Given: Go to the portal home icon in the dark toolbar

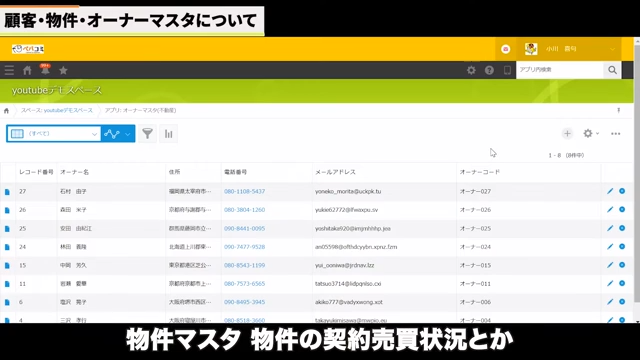Looking at the screenshot, I should click(x=27, y=70).
